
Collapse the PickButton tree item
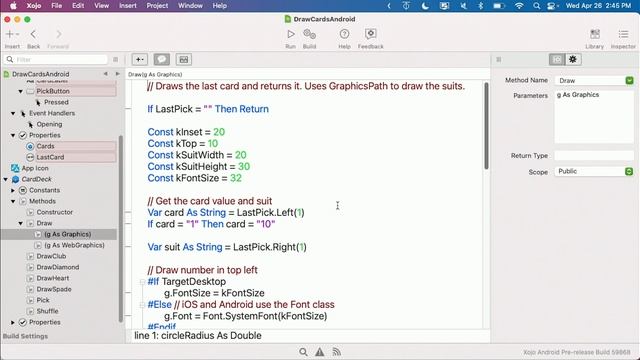(20, 91)
